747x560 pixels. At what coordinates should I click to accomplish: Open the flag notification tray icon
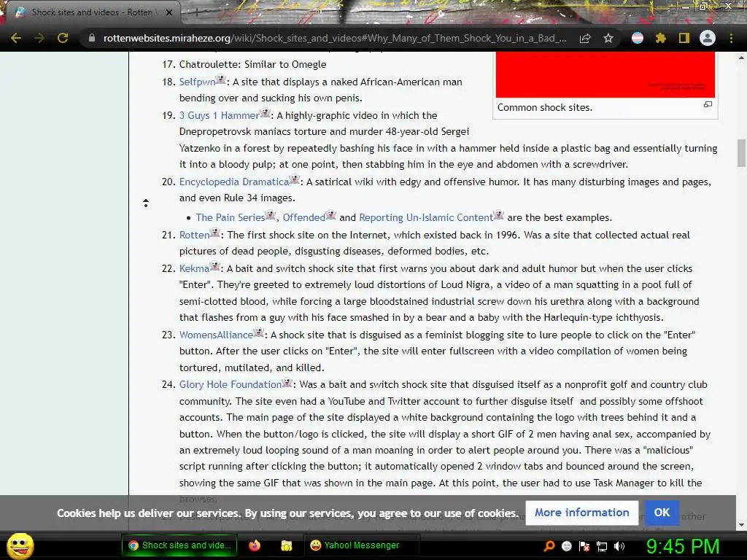(x=584, y=545)
